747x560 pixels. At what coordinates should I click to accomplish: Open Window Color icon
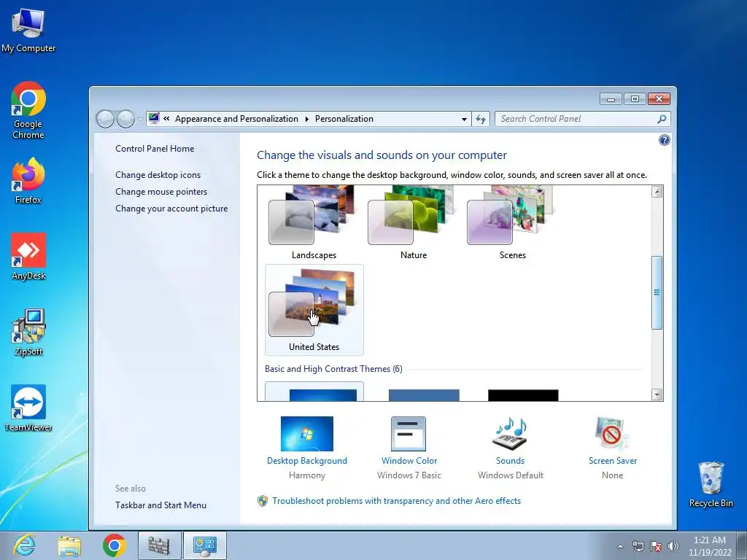click(x=409, y=434)
